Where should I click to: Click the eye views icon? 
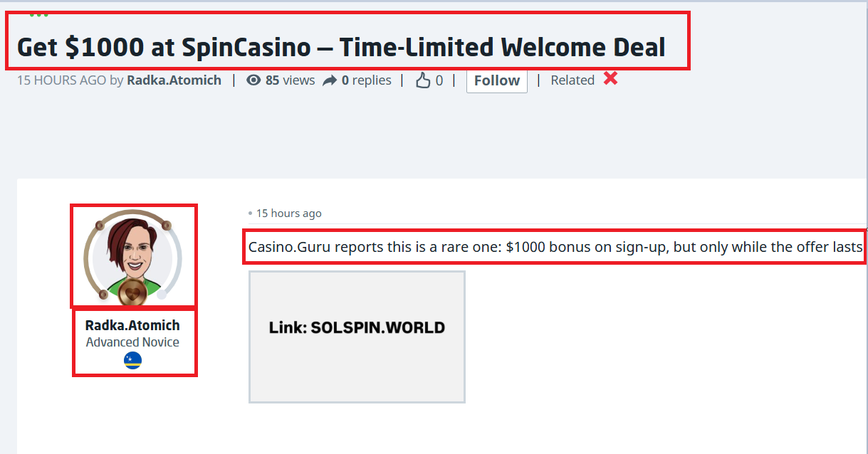[x=253, y=80]
